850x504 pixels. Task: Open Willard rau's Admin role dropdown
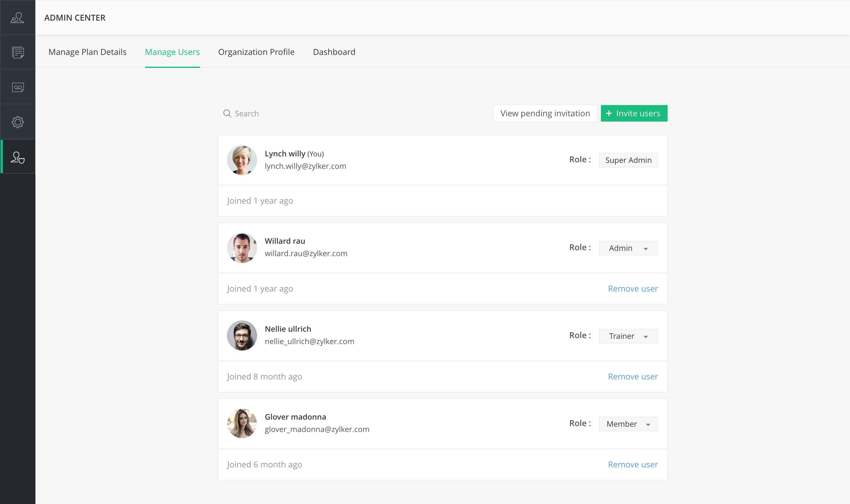(628, 248)
